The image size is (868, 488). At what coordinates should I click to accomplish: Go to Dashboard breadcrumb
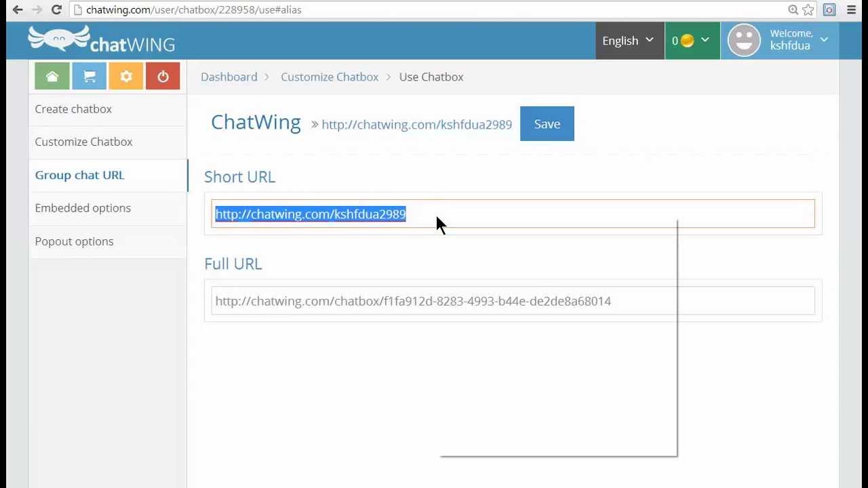pos(229,77)
